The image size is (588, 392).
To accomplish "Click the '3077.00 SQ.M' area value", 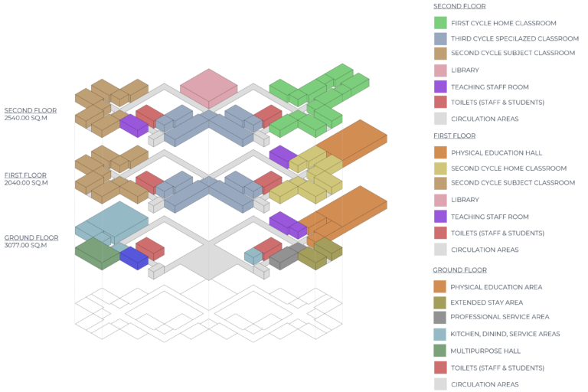I will (x=25, y=245).
